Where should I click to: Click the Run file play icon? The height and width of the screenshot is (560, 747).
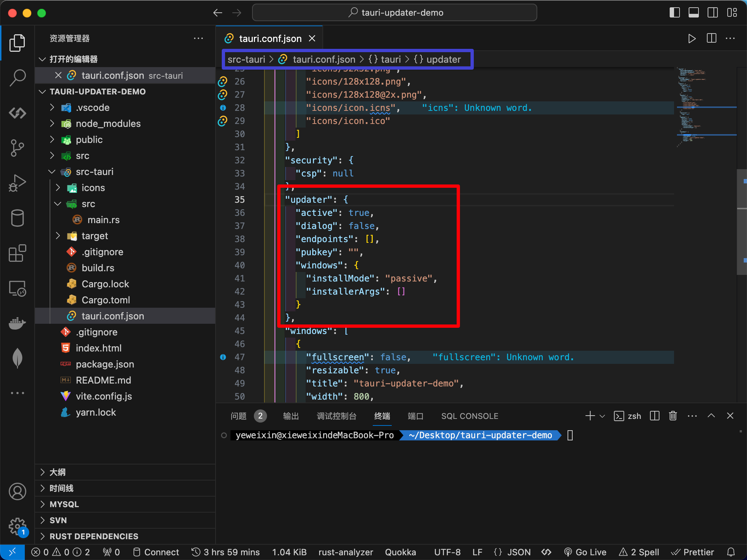point(692,38)
